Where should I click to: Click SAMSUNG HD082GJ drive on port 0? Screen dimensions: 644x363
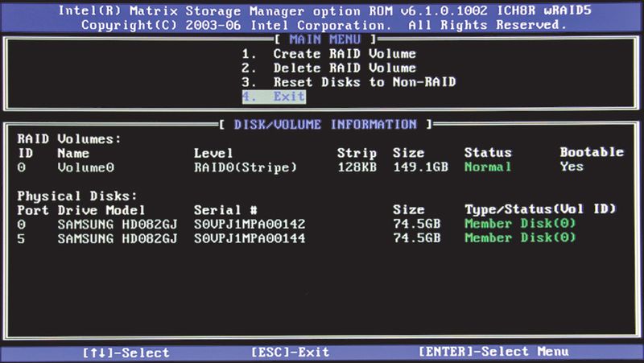click(x=118, y=225)
